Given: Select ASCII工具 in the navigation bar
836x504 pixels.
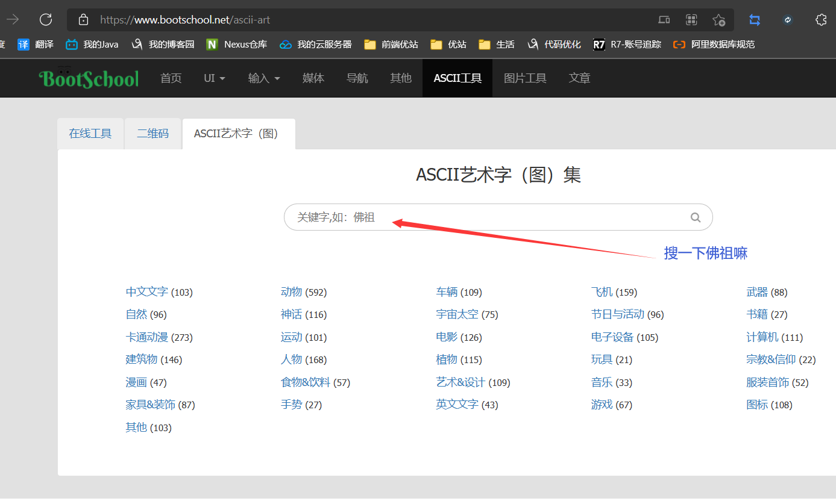Looking at the screenshot, I should pos(457,78).
